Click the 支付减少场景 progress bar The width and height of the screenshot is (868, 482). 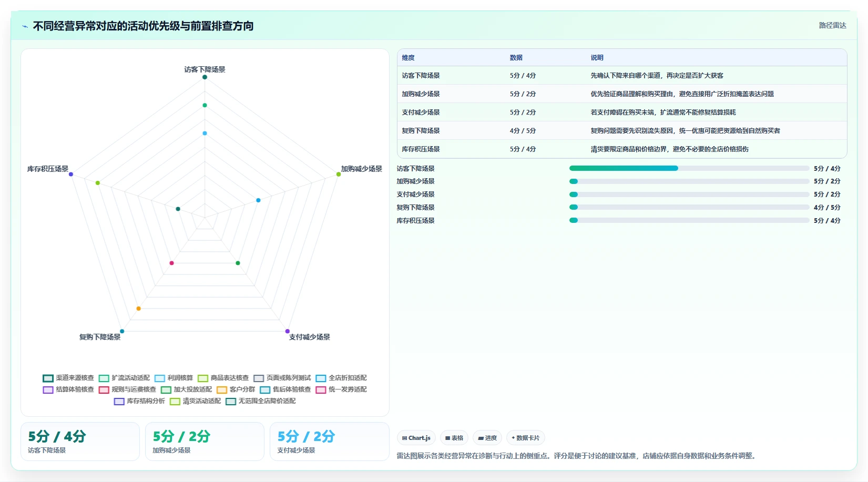coord(689,194)
